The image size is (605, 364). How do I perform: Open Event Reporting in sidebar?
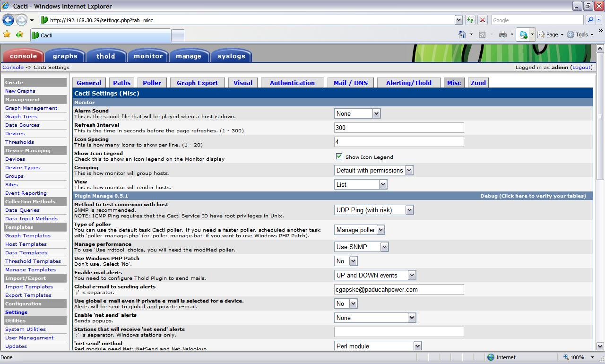[26, 193]
